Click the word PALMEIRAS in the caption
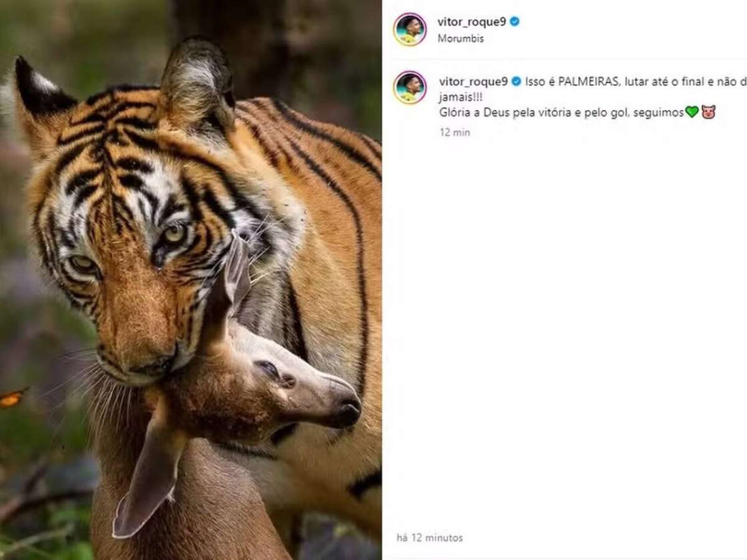This screenshot has height=560, width=747. (x=586, y=82)
